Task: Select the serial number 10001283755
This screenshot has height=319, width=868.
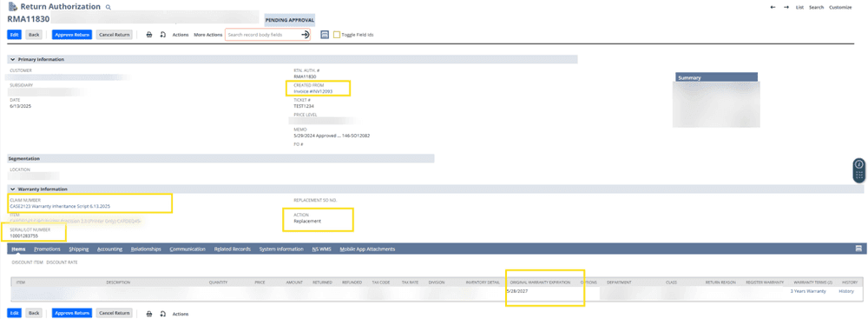Action: (x=23, y=236)
